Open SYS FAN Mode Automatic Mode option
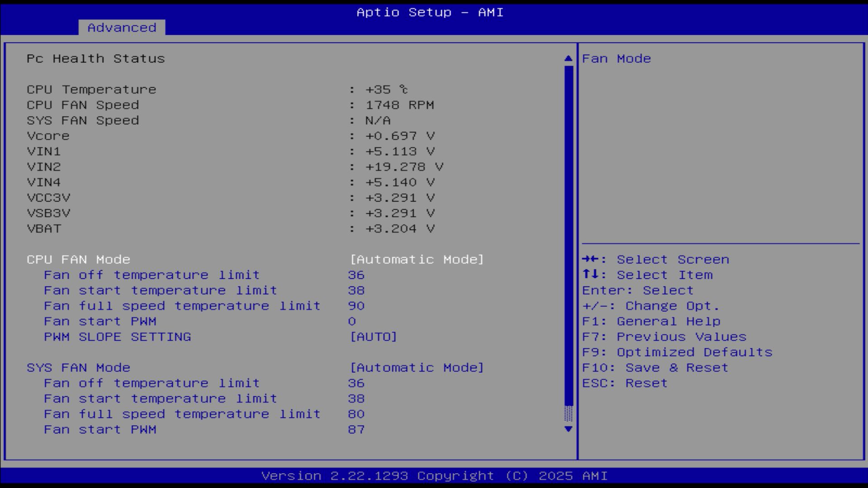 (416, 367)
